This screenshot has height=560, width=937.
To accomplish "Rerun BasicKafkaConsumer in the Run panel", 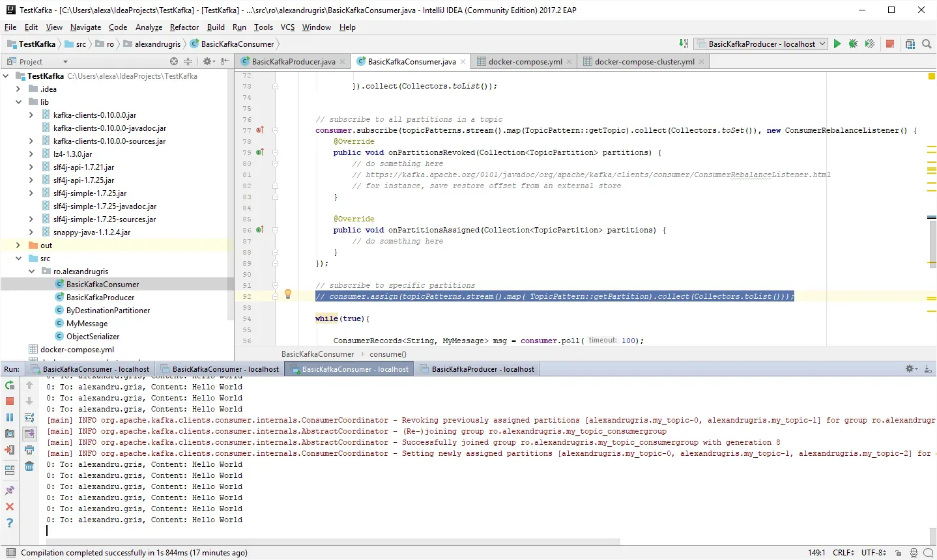I will [x=10, y=385].
